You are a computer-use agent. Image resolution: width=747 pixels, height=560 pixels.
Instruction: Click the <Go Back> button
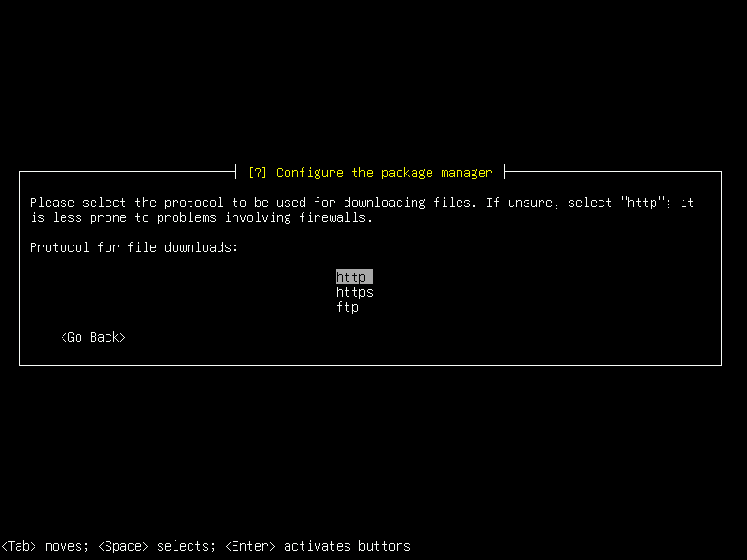point(92,337)
